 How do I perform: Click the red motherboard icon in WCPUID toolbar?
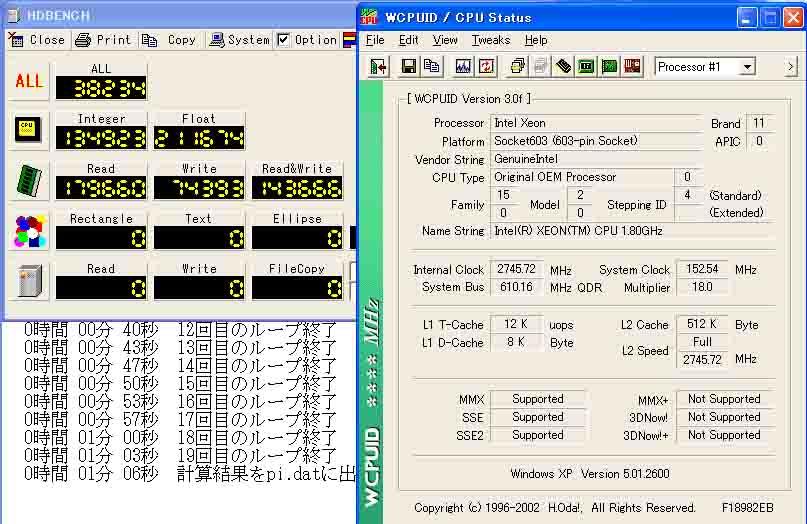click(632, 66)
